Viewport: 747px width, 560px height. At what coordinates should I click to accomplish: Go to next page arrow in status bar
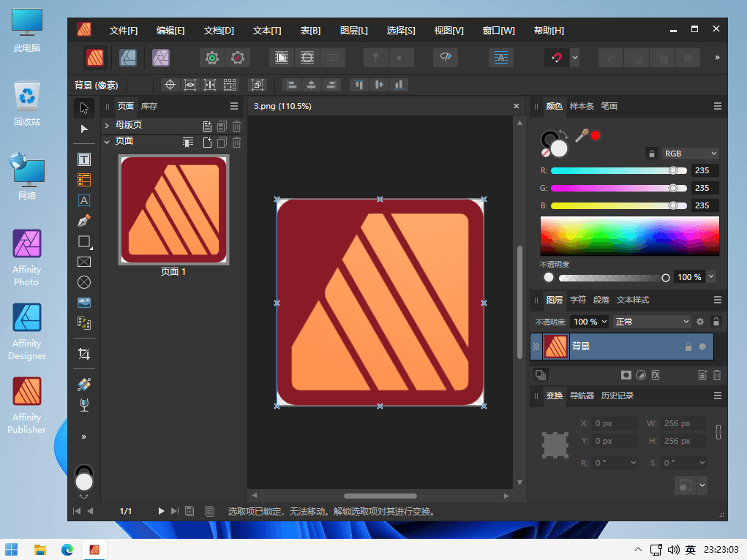(x=161, y=511)
